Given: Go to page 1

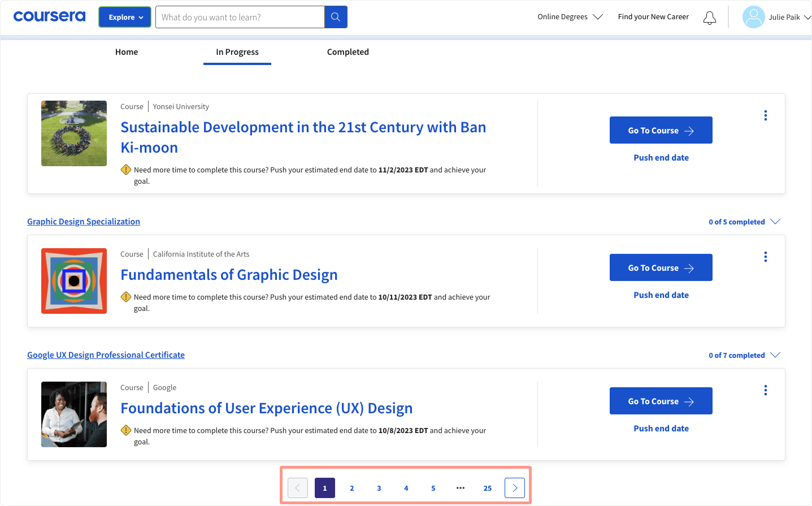Looking at the screenshot, I should tap(325, 488).
